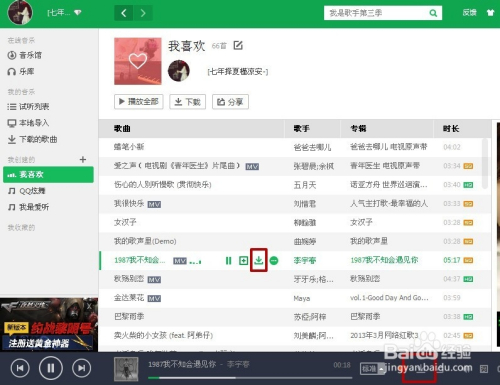Click the 下载 button under the playlist title
The height and width of the screenshot is (385, 500).
click(188, 102)
